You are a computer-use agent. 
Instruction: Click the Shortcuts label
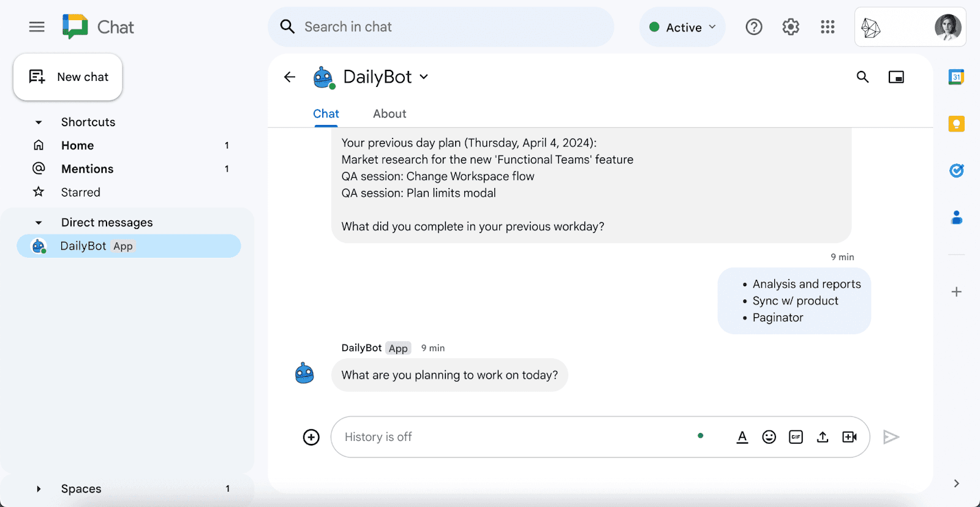tap(88, 122)
